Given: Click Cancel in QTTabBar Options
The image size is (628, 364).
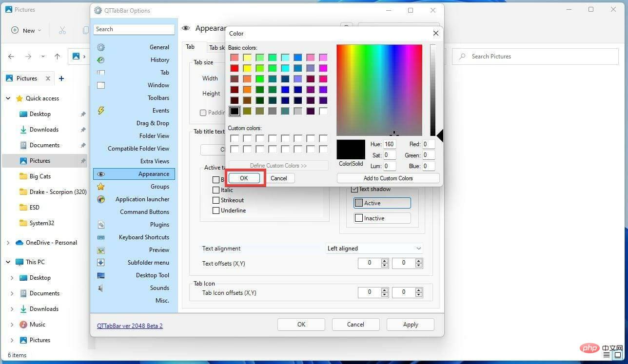Looking at the screenshot, I should tap(355, 325).
